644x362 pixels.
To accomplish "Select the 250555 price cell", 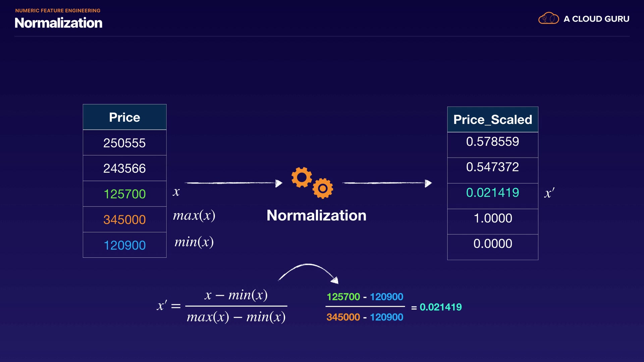I will tap(124, 143).
